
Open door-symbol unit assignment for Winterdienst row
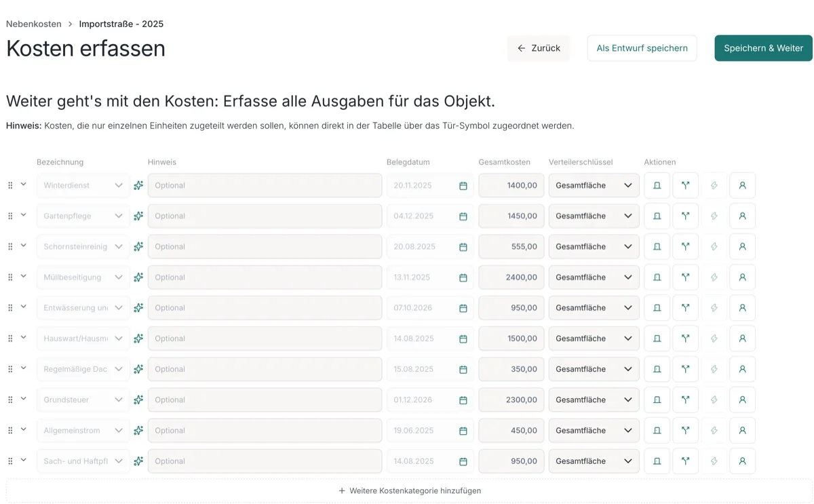pos(657,185)
